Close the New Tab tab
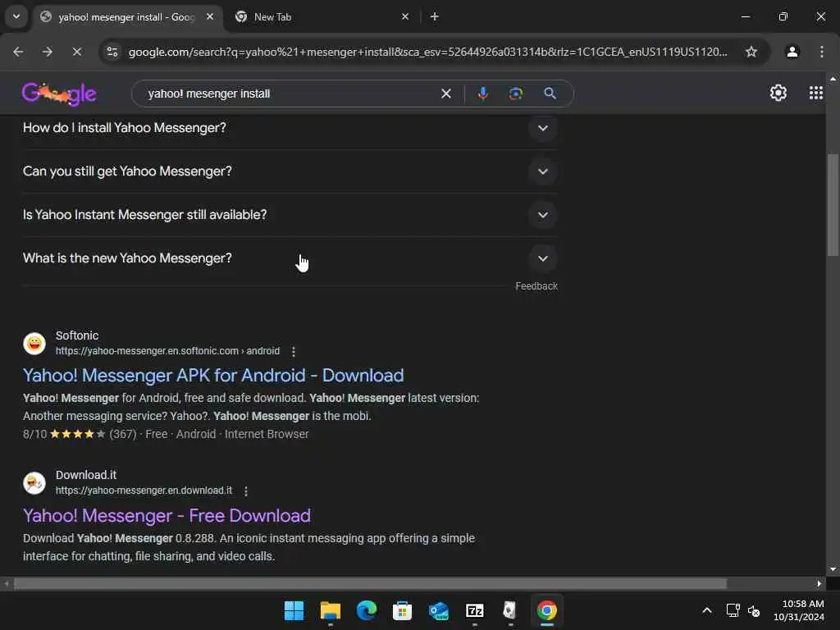 tap(405, 16)
